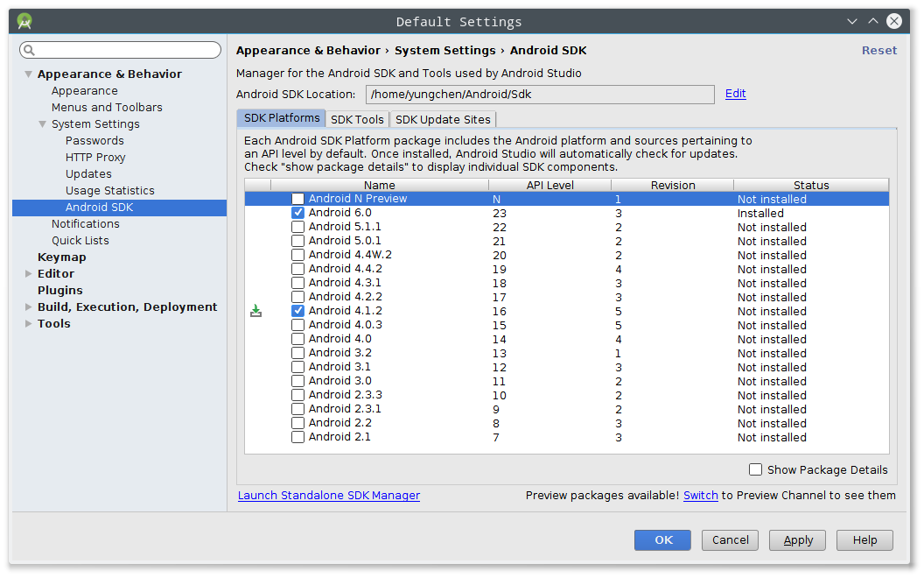This screenshot has width=924, height=578.
Task: Select Passwords in the settings tree
Action: pyautogui.click(x=94, y=140)
